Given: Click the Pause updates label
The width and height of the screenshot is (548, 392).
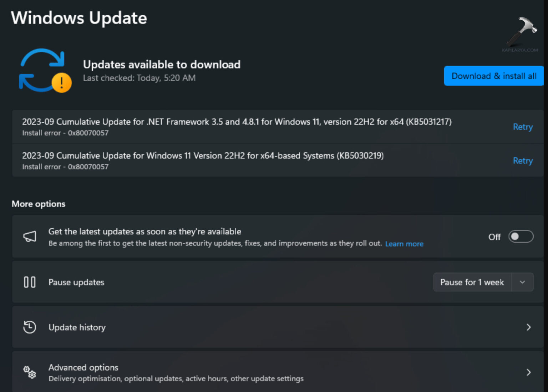Looking at the screenshot, I should click(x=76, y=282).
